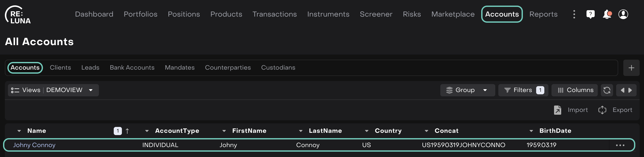Go to Portfolios in the top navigation

(140, 14)
